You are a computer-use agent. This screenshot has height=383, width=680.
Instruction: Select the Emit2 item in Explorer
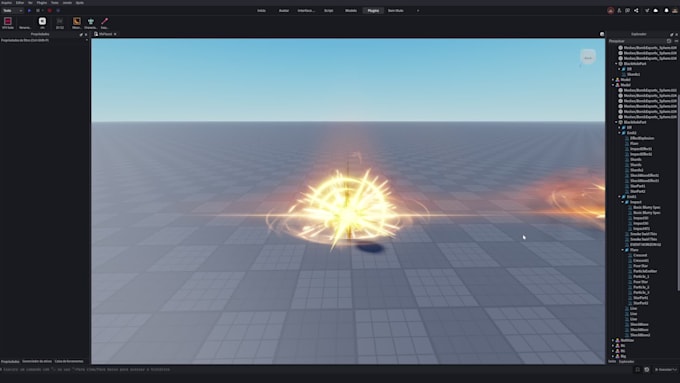click(631, 133)
